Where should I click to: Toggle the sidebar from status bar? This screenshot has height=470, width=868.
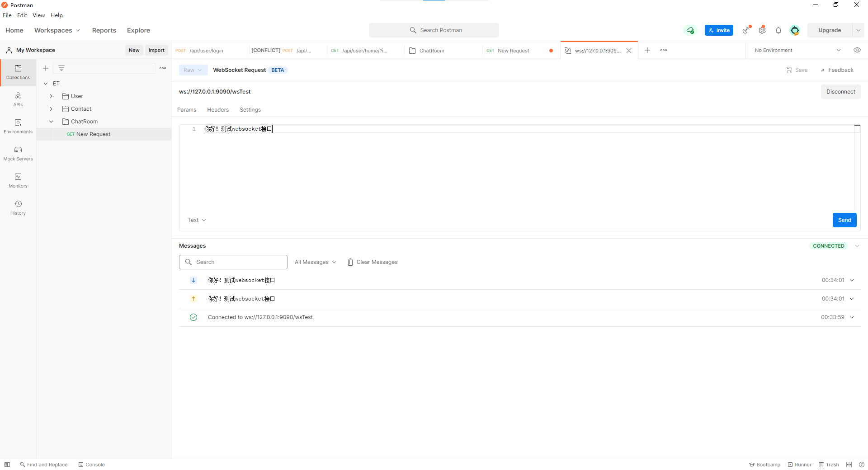click(7, 465)
